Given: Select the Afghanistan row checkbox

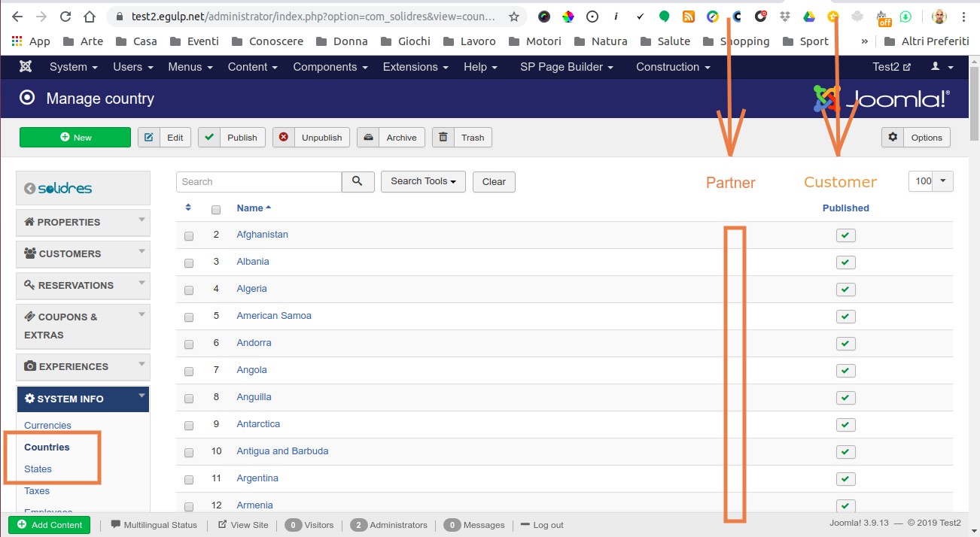Looking at the screenshot, I should tap(189, 235).
